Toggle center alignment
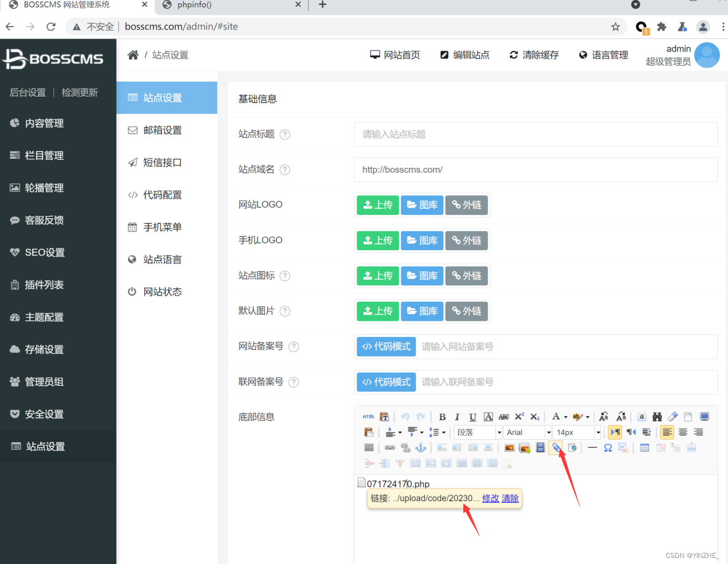 tap(683, 432)
